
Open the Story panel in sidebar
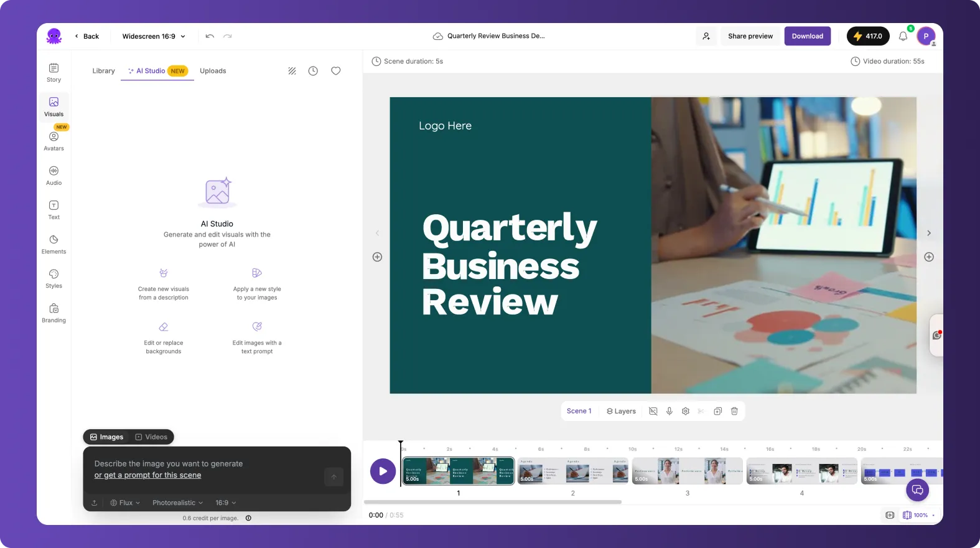[x=54, y=72]
